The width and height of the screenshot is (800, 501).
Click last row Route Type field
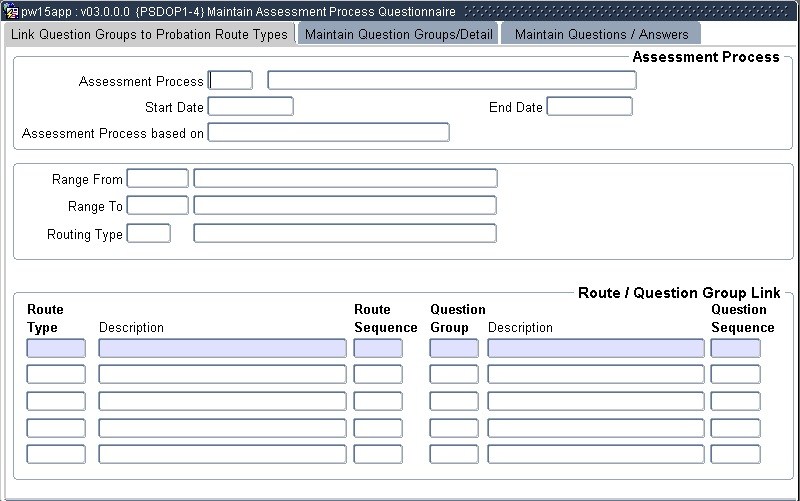coord(56,454)
